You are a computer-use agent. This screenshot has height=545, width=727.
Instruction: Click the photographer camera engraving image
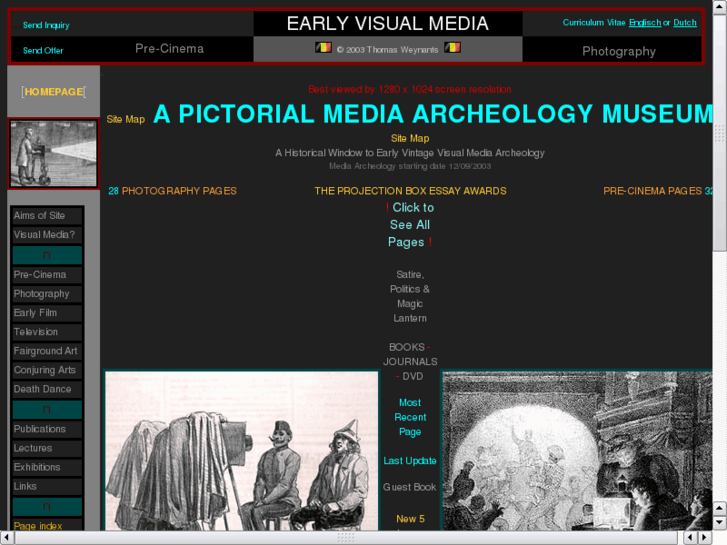point(242,450)
